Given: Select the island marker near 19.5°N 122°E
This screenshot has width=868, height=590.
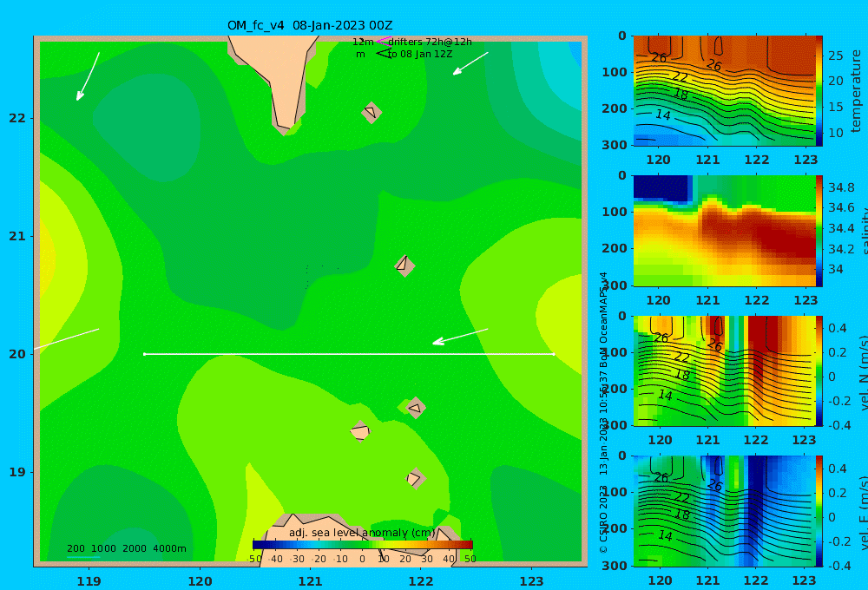Looking at the screenshot, I should (x=416, y=408).
